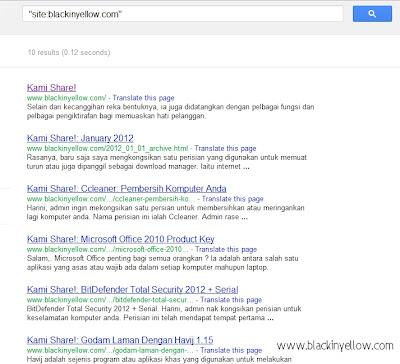Open Godam Laman Dengan Havij 1.15 result

(x=120, y=340)
